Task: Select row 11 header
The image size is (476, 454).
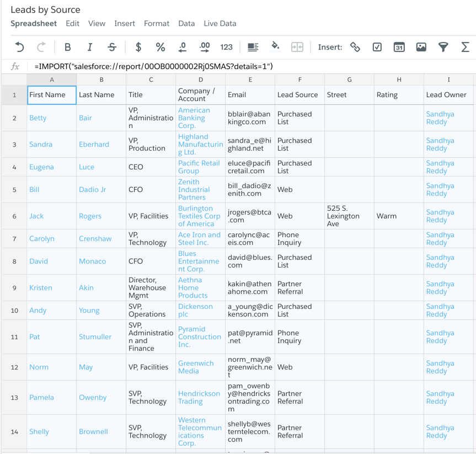Action: point(14,337)
